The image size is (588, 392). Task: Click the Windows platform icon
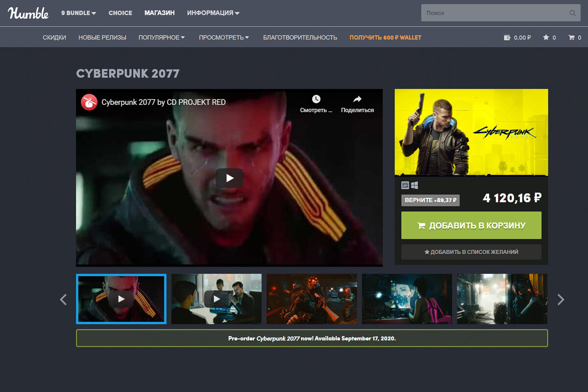(x=415, y=185)
